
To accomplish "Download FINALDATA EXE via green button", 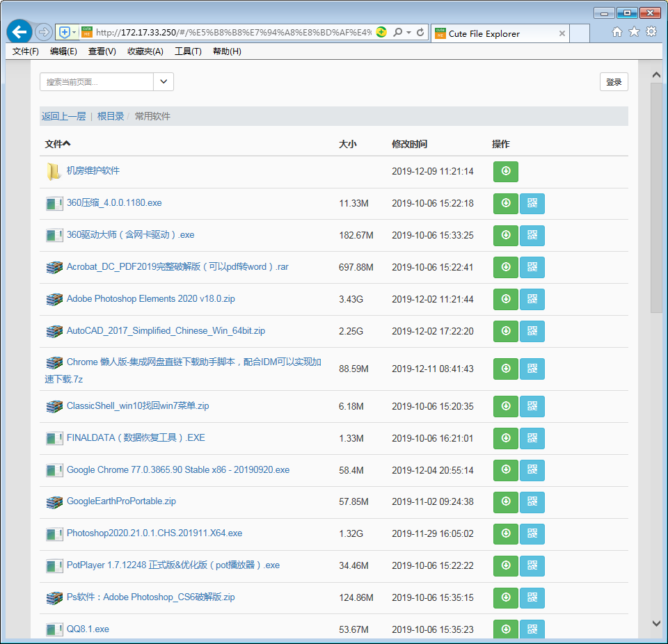I will (x=505, y=438).
